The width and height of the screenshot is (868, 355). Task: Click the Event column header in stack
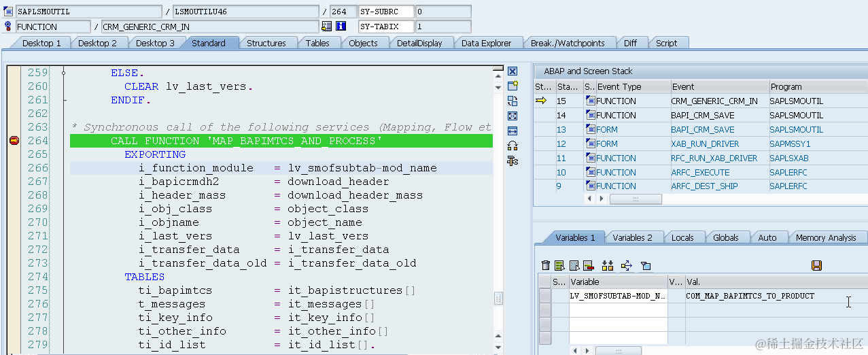coord(719,87)
